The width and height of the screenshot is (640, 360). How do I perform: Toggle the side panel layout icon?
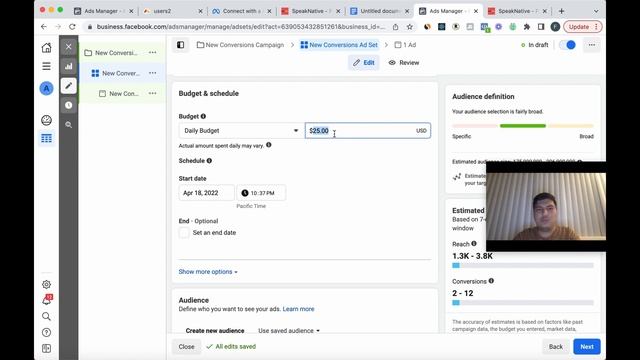pyautogui.click(x=180, y=45)
